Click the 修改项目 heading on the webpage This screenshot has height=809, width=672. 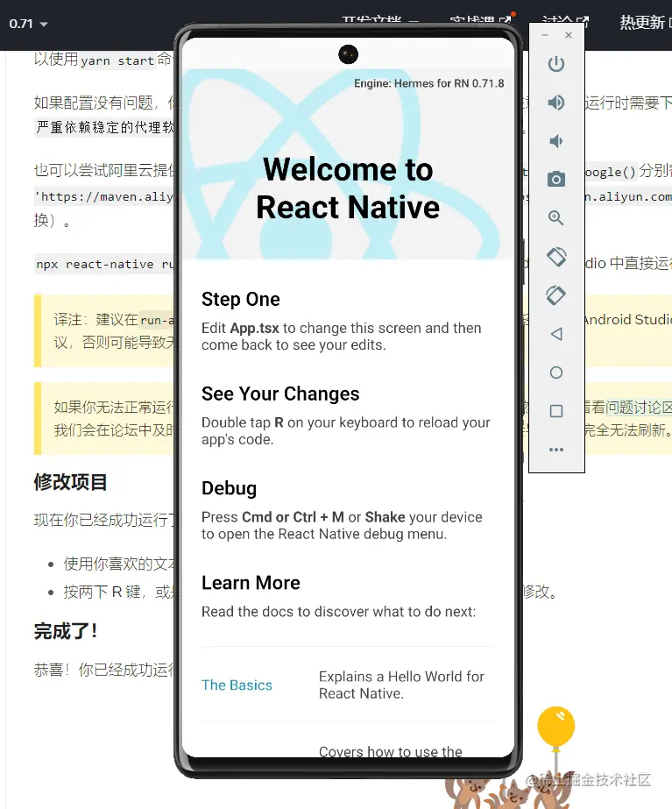pyautogui.click(x=71, y=482)
